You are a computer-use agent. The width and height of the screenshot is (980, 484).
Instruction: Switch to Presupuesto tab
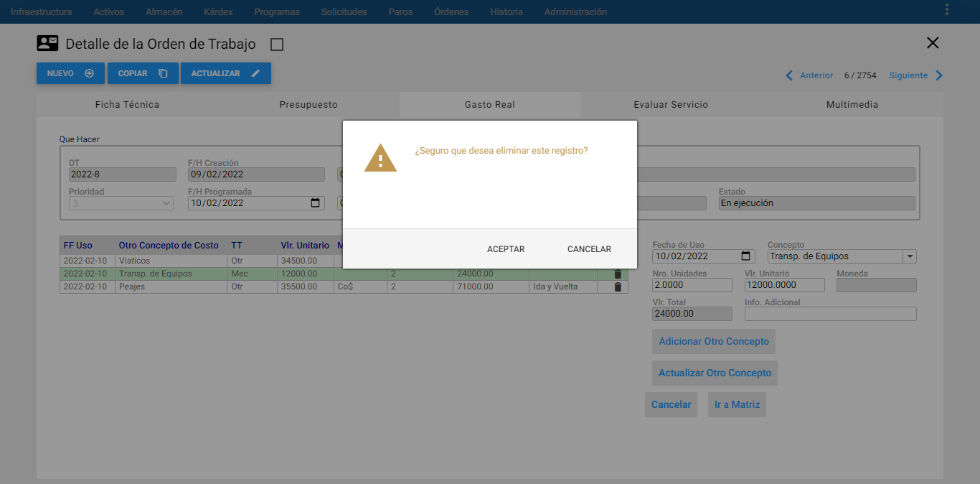tap(308, 104)
